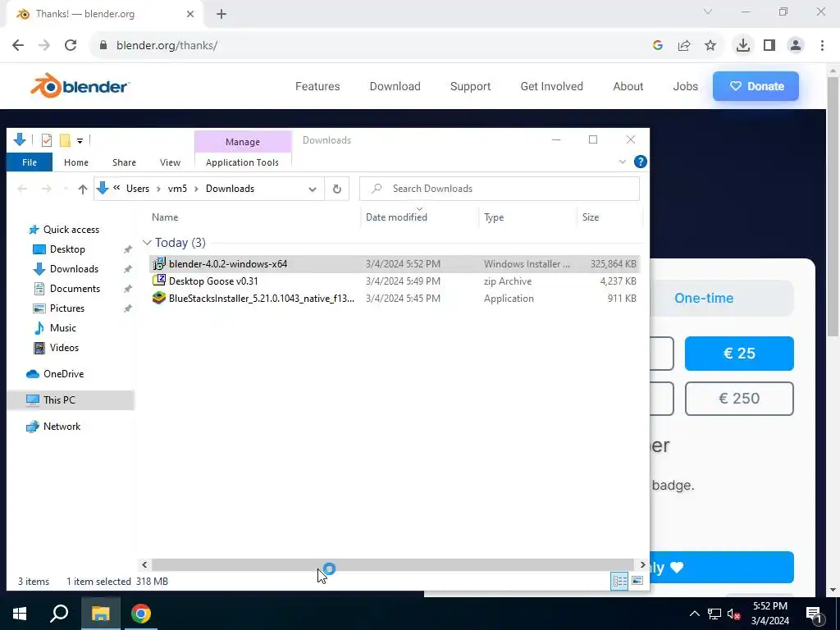
Task: Click Chrome on the taskbar
Action: click(141, 614)
